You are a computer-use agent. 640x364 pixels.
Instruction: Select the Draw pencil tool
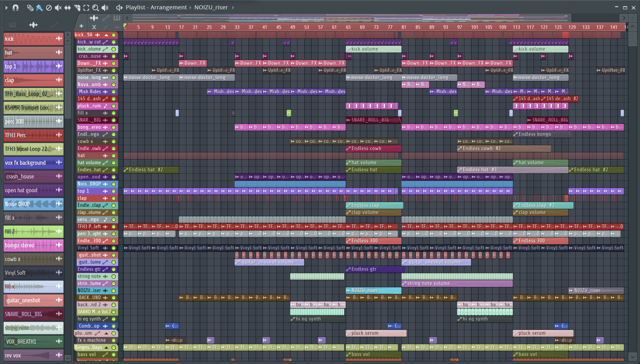pyautogui.click(x=30, y=8)
